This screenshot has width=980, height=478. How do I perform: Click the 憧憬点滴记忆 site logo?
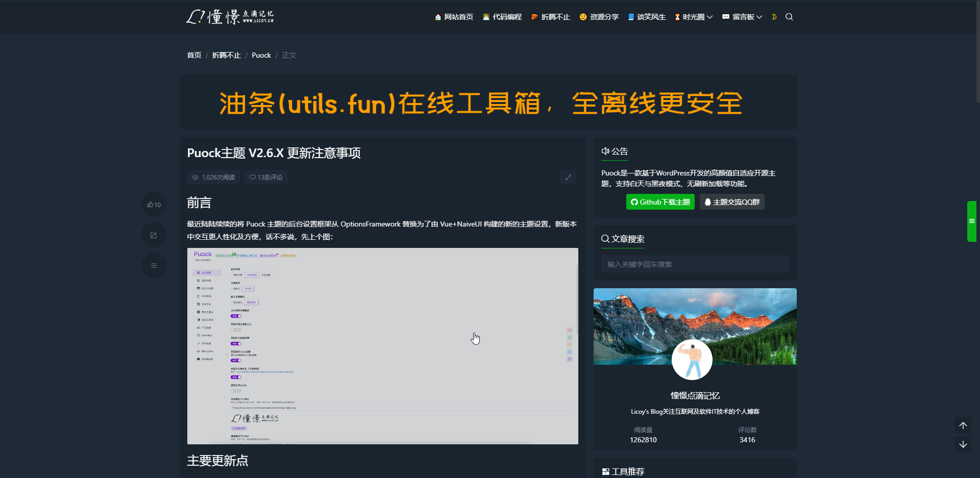[231, 16]
